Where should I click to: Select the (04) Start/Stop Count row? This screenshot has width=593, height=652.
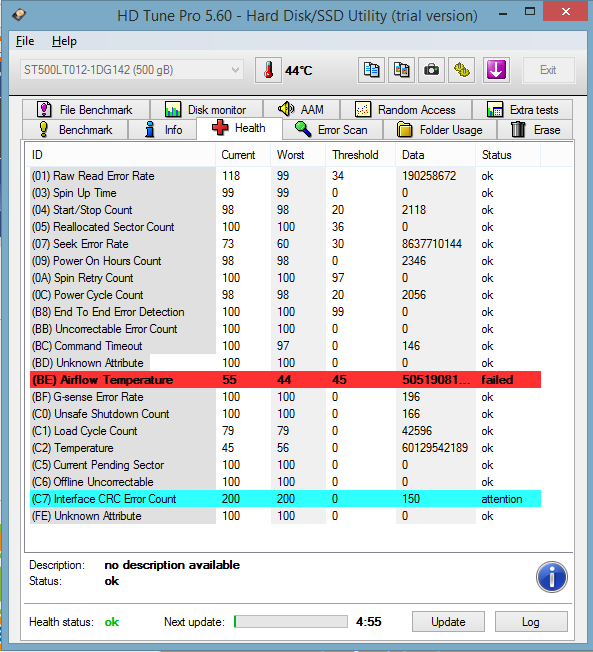click(x=285, y=210)
